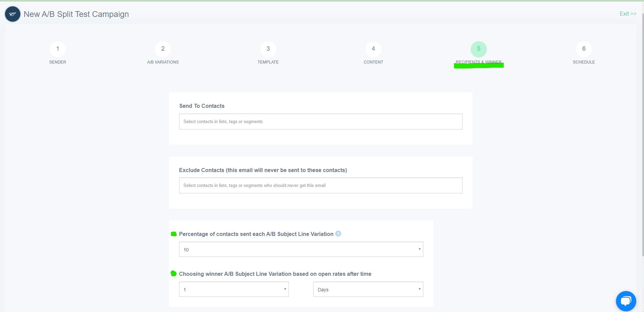Click the Exit link

coord(628,14)
